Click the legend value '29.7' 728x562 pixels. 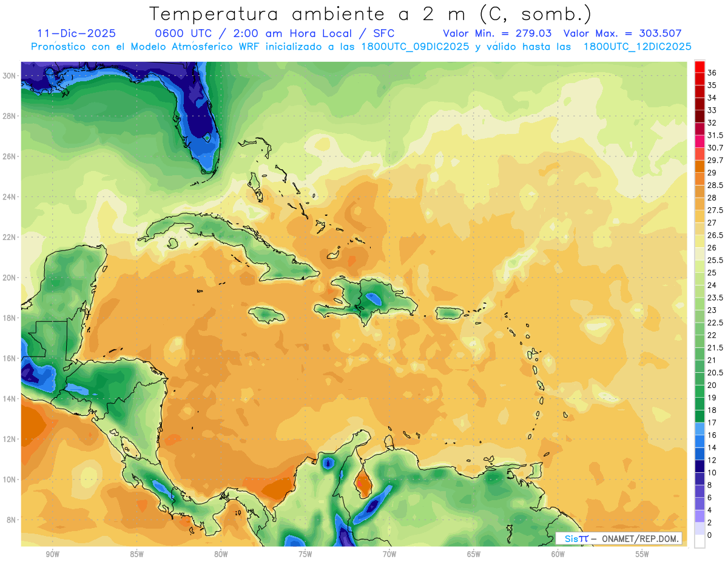click(715, 160)
